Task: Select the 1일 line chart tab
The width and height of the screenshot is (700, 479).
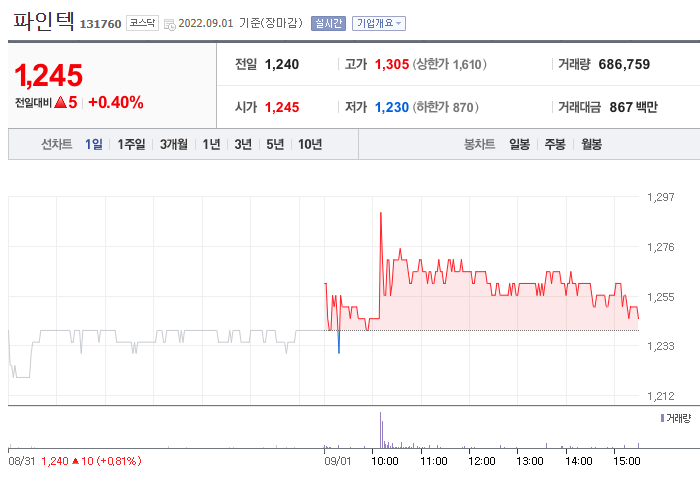Action: pos(94,144)
